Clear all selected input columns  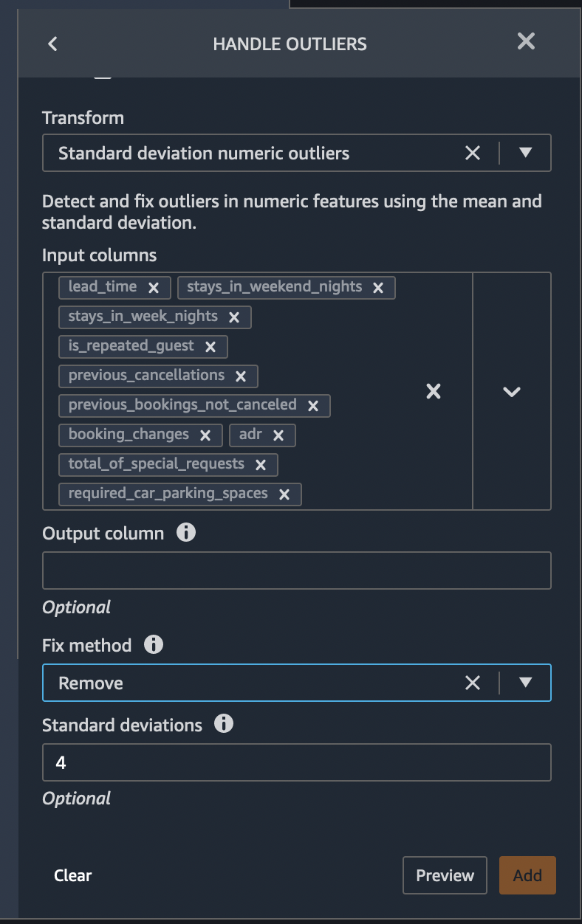coord(433,391)
